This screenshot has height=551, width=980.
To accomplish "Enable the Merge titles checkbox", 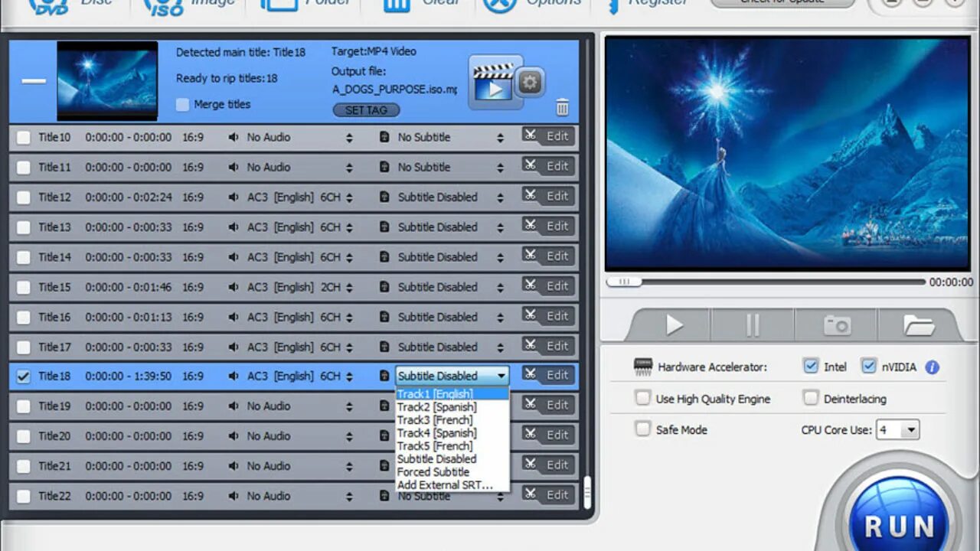I will click(x=182, y=105).
